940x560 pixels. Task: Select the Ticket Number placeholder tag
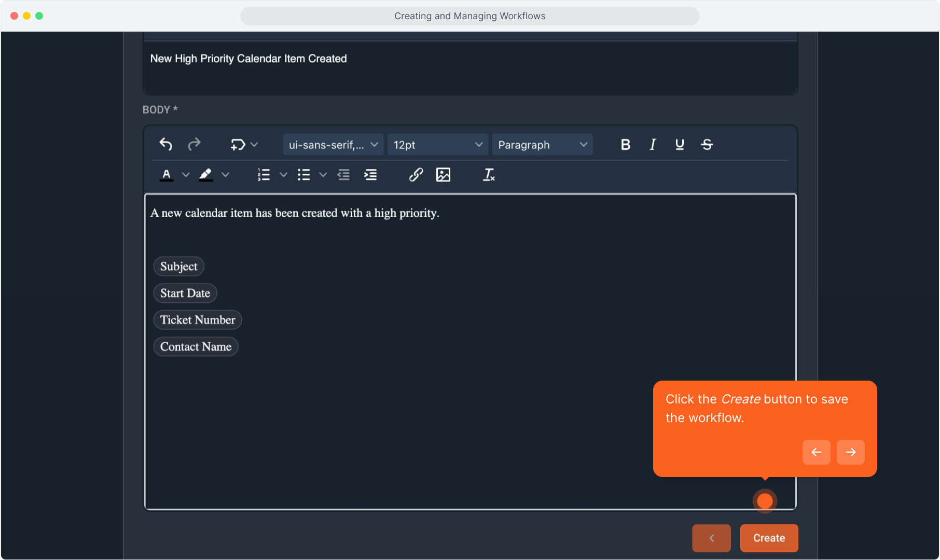click(x=198, y=320)
